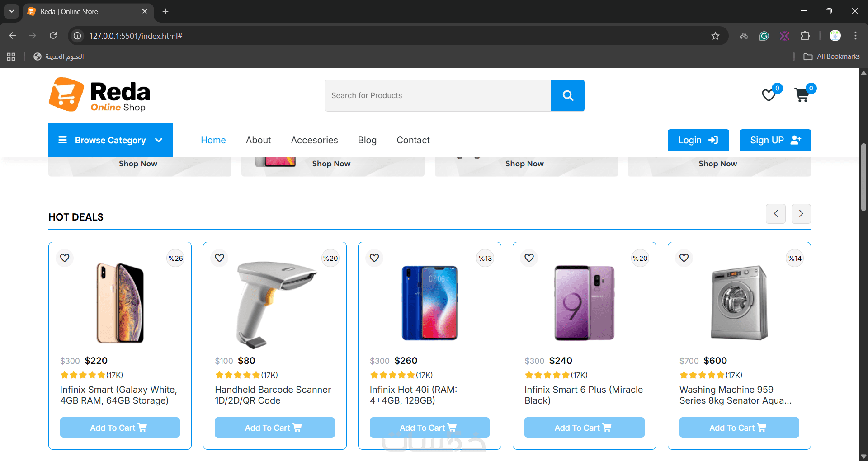
Task: Reload the page
Action: [53, 36]
